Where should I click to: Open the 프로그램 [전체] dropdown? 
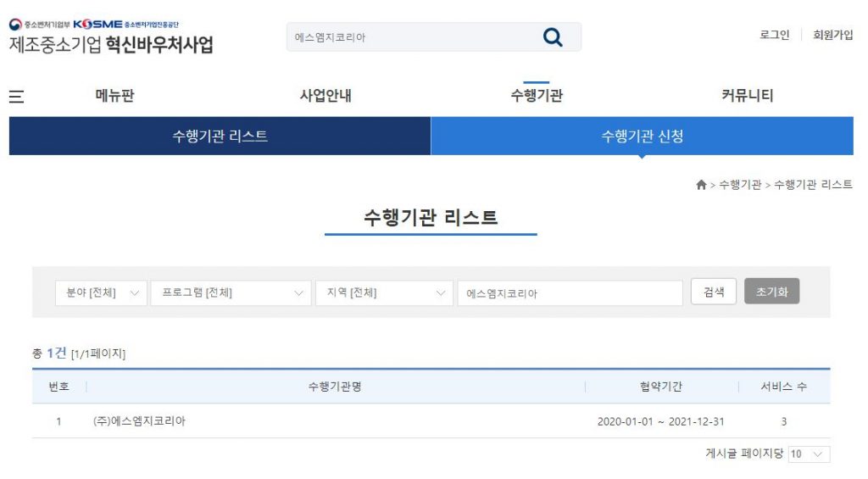(231, 293)
